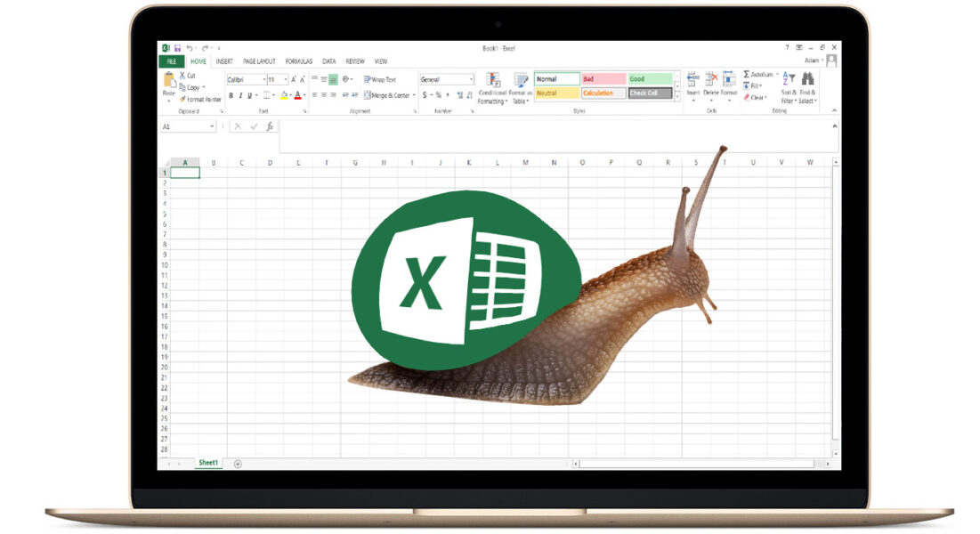Decrease decimal places shown
The image size is (980, 534).
[x=469, y=95]
